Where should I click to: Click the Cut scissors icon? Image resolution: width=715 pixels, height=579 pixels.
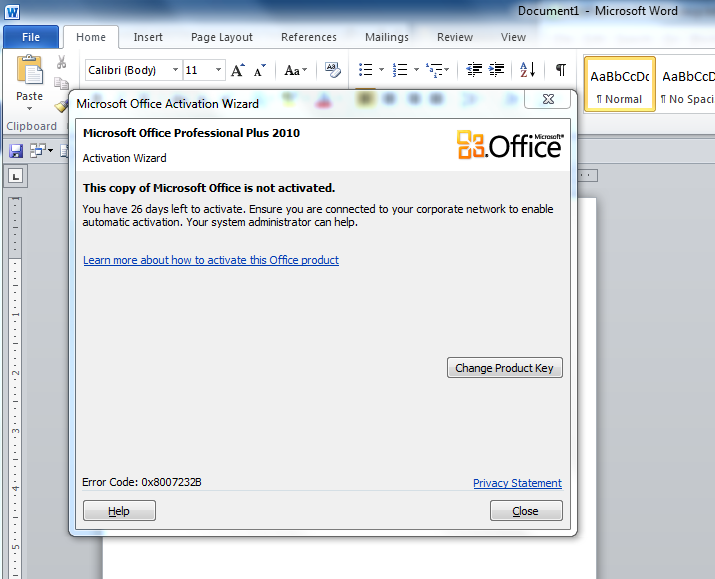point(62,62)
